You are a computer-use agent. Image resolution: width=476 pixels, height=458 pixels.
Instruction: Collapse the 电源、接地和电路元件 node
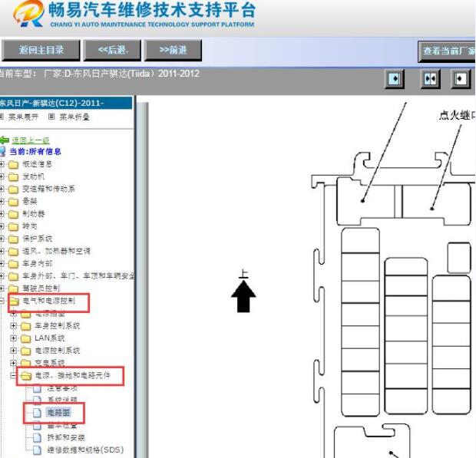(x=13, y=375)
